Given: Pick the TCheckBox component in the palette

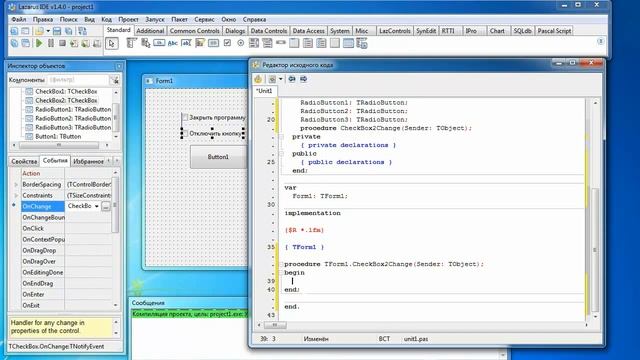Looking at the screenshot, I should click(227, 43).
